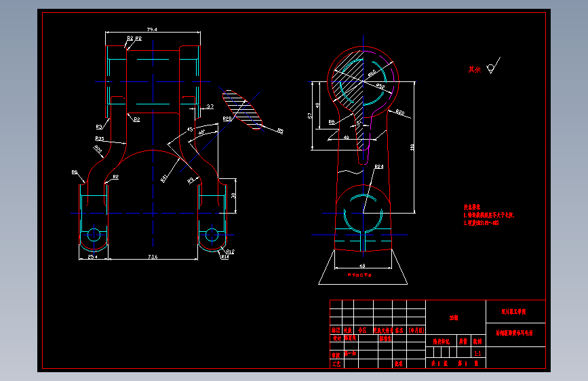588x381 pixels.
Task: Click the red 其余 roughness note
Action: pyautogui.click(x=474, y=69)
